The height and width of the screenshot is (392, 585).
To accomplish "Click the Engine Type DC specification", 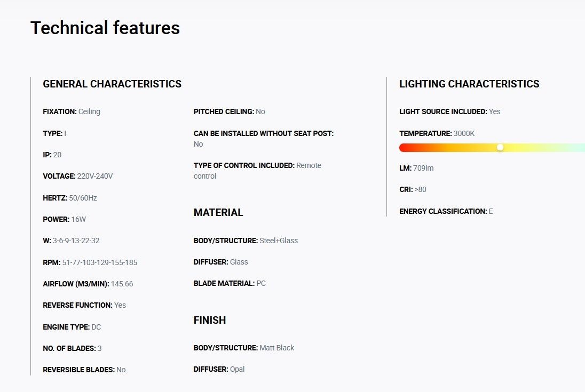I will coord(72,327).
